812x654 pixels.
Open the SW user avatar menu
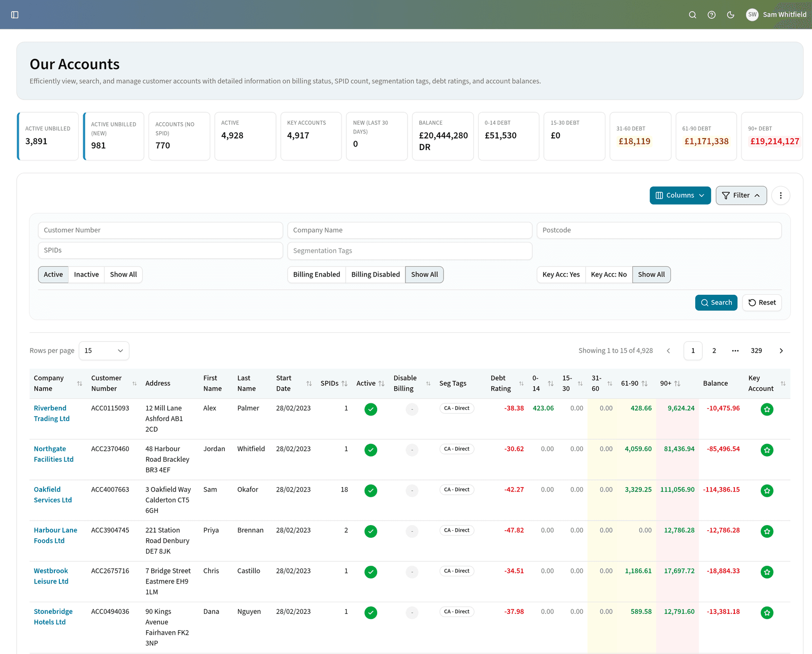752,15
